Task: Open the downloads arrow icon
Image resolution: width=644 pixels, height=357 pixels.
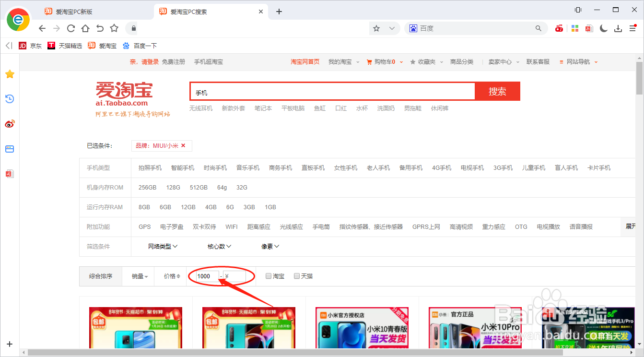Action: pyautogui.click(x=619, y=28)
